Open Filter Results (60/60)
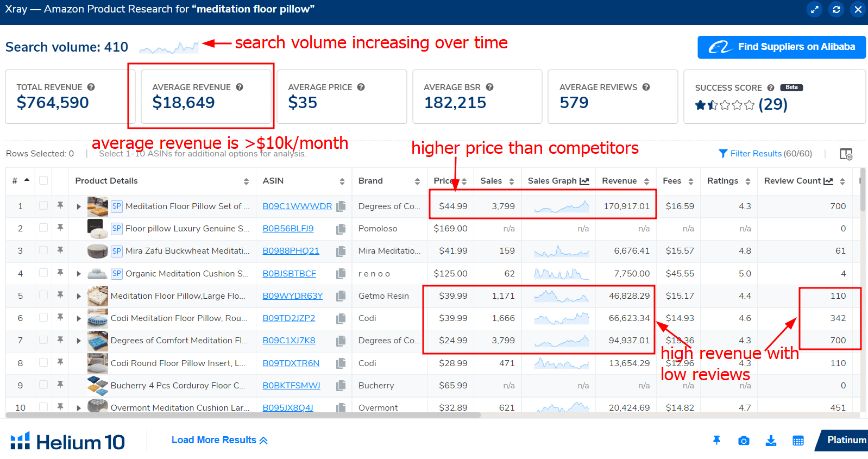This screenshot has height=459, width=868. 765,154
